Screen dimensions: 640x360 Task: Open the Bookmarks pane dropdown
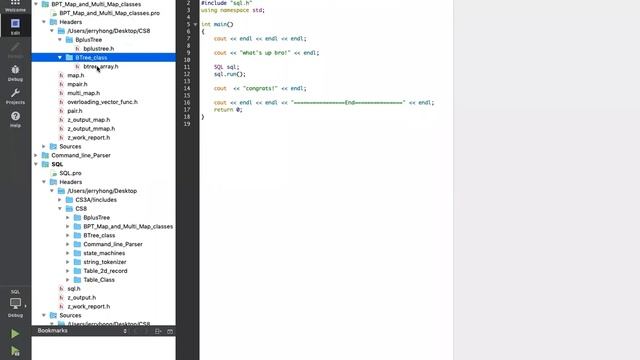point(125,331)
